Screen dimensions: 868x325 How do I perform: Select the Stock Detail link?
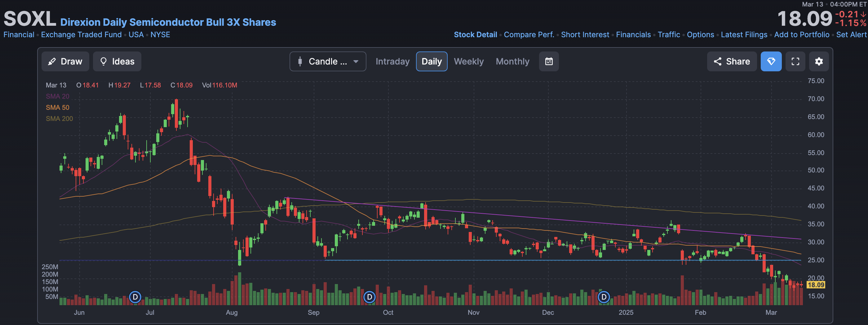pos(475,35)
